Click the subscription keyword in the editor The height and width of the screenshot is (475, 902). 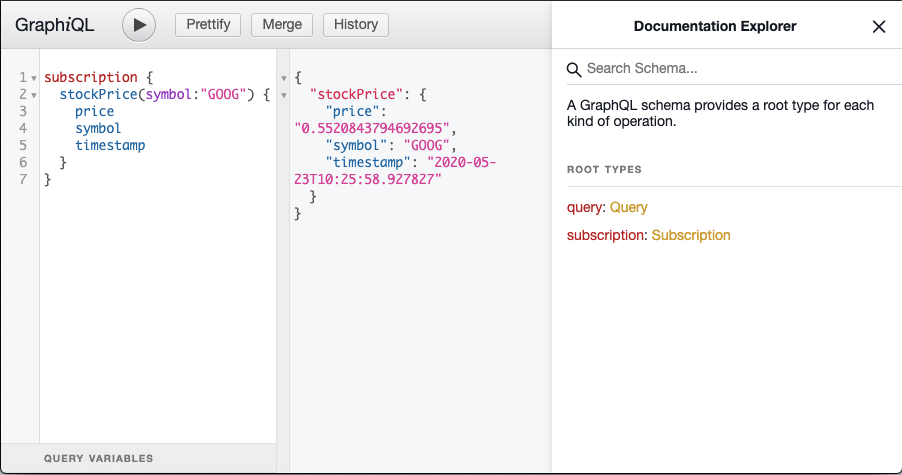click(x=91, y=77)
